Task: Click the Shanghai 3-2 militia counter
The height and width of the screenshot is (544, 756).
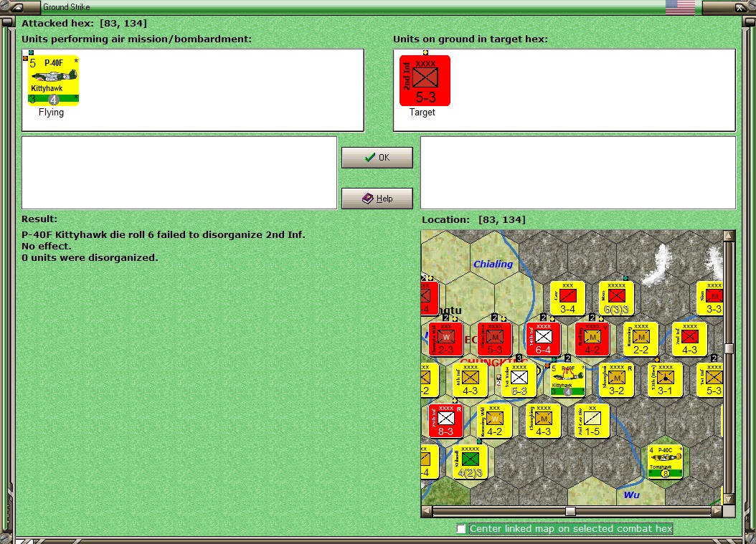Action: [x=616, y=381]
